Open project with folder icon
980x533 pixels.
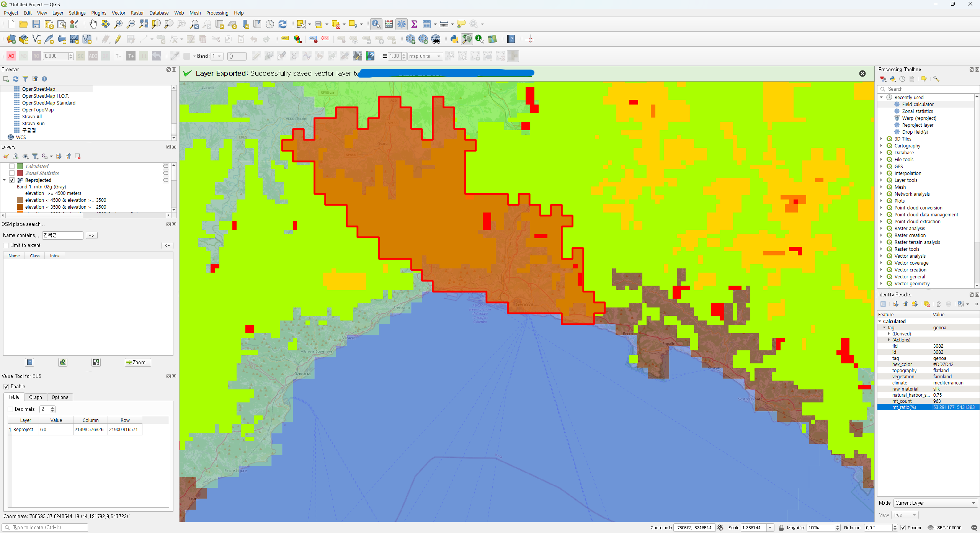24,24
